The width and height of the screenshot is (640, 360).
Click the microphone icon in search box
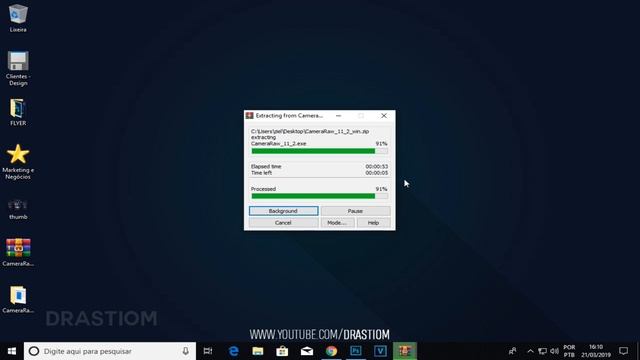[186, 351]
